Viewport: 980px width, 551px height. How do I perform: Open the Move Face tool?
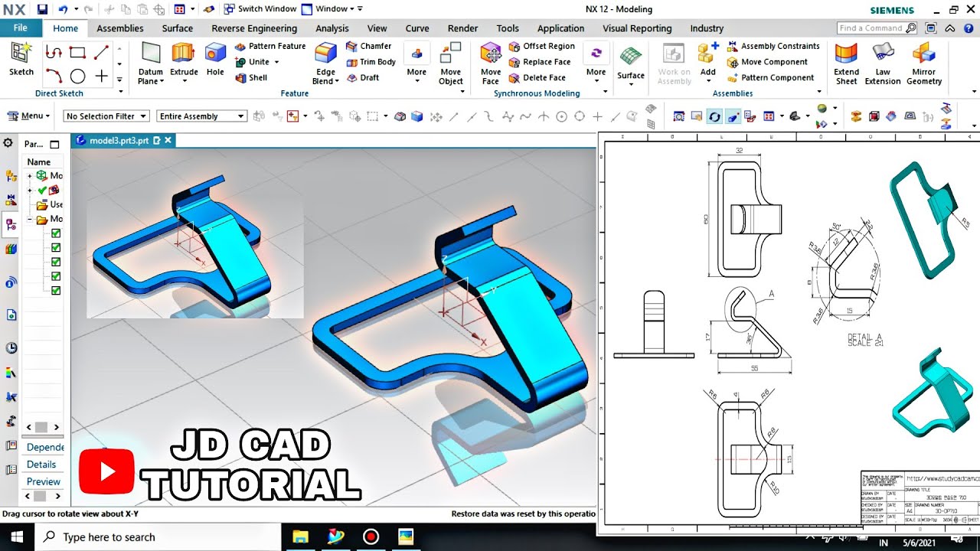tap(491, 64)
